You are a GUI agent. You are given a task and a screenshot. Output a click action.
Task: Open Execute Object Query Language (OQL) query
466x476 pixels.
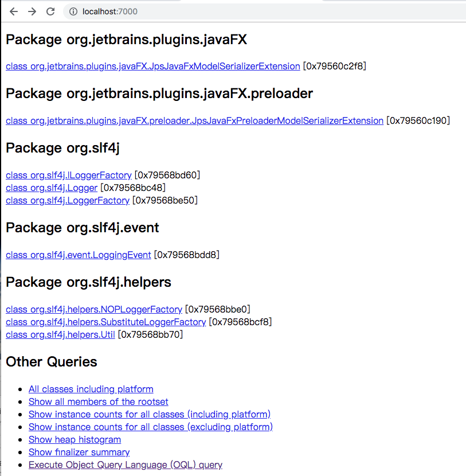pyautogui.click(x=126, y=465)
